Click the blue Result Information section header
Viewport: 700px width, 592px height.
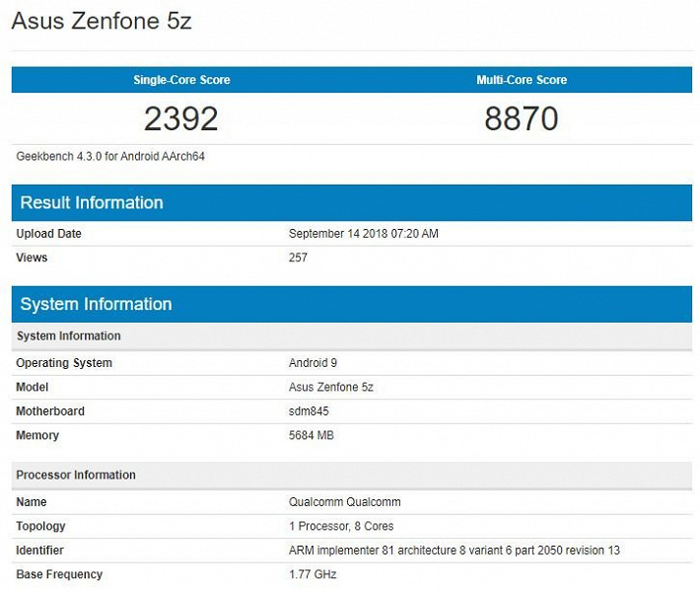[x=92, y=202]
